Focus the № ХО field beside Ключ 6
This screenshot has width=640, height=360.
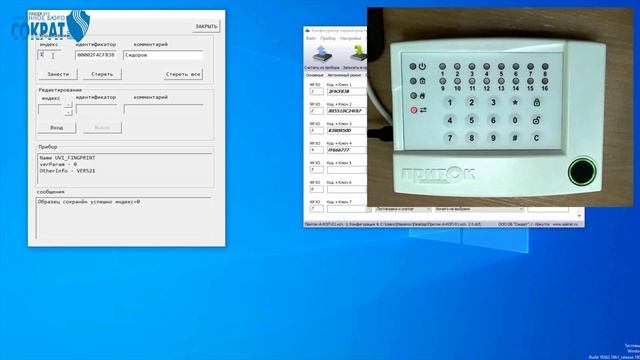point(316,189)
